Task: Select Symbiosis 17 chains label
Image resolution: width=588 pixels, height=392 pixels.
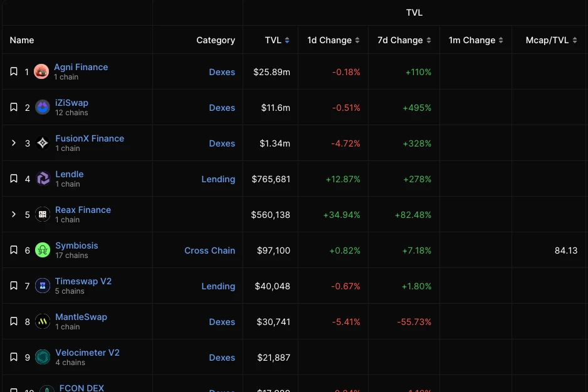Action: [71, 255]
